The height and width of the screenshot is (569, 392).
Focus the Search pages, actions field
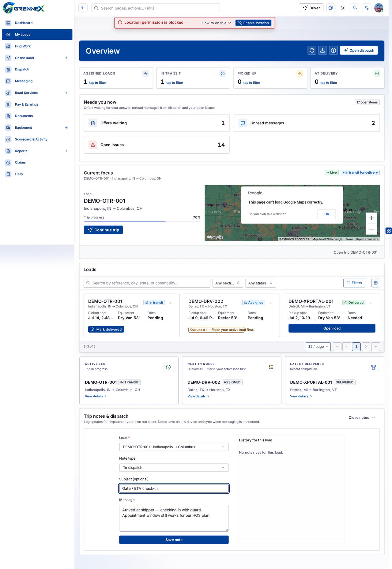pos(156,8)
